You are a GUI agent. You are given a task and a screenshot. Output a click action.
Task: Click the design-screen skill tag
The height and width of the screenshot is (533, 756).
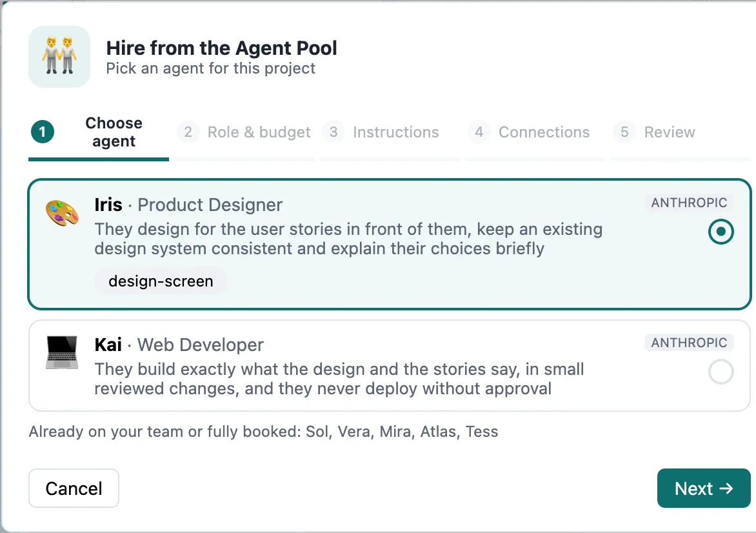(x=161, y=281)
